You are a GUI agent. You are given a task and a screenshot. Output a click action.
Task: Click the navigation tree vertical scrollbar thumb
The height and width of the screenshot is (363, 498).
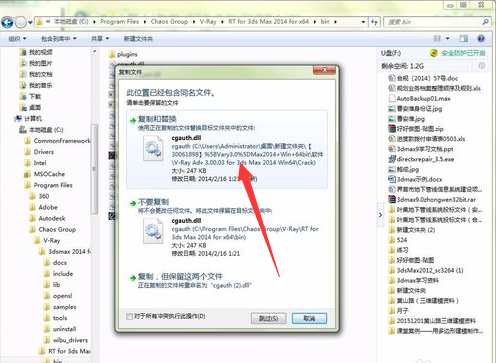94,168
